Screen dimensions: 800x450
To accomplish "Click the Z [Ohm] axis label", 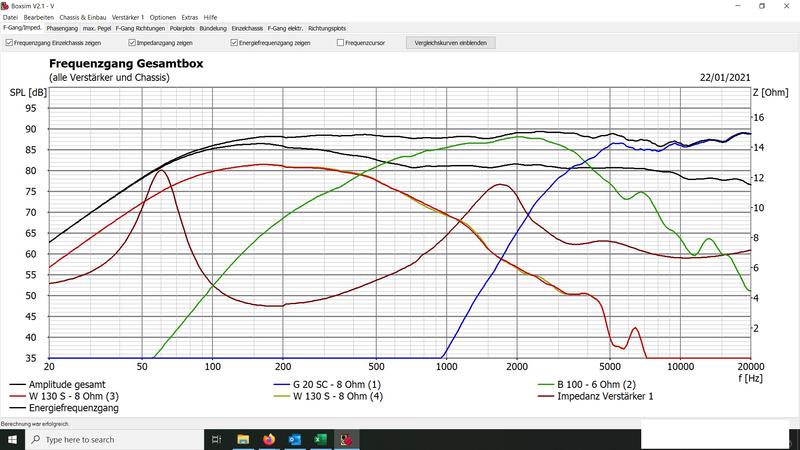I will click(x=770, y=92).
